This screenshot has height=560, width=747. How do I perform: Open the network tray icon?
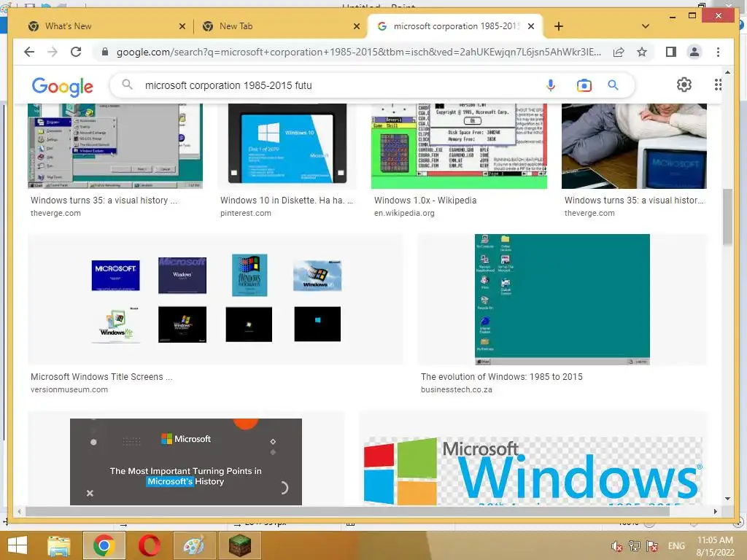(x=634, y=546)
